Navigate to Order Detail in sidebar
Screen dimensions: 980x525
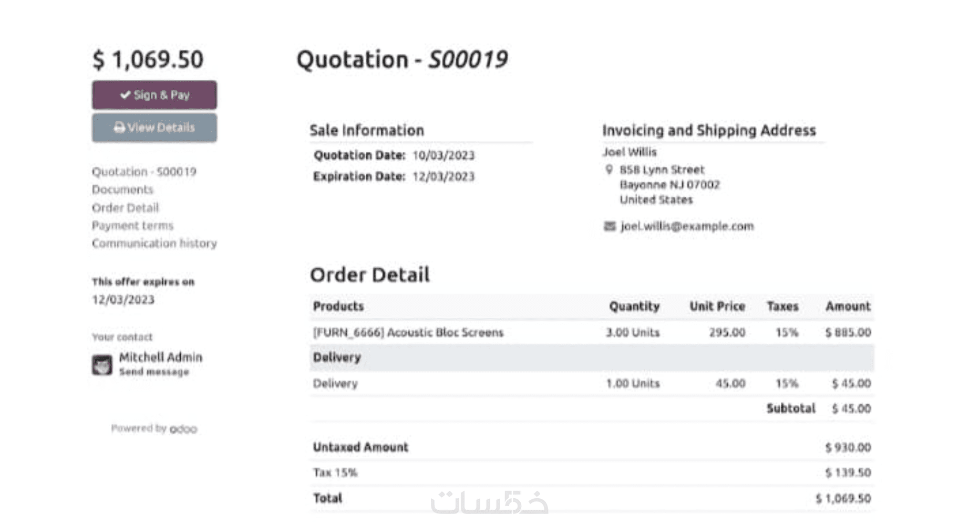coord(125,208)
